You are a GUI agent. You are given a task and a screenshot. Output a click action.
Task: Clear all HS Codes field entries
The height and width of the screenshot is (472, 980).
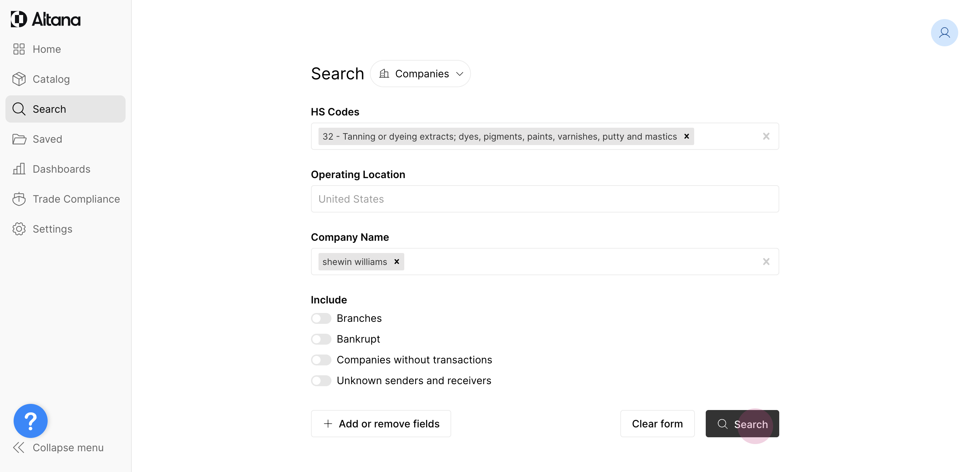pyautogui.click(x=766, y=136)
